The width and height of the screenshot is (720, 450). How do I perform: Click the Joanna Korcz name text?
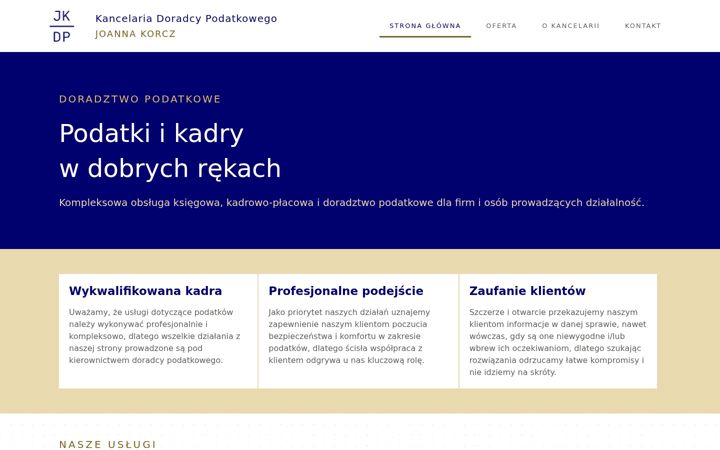point(135,34)
